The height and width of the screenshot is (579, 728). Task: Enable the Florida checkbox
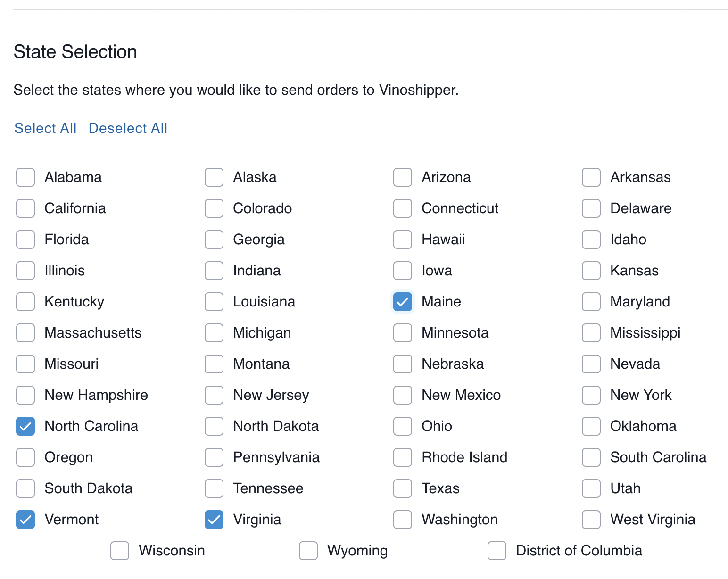25,240
